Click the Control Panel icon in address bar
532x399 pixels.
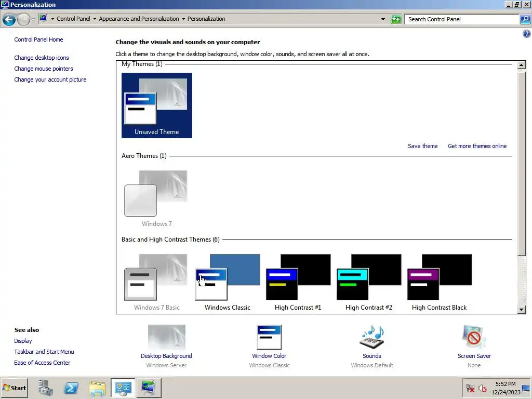click(43, 19)
